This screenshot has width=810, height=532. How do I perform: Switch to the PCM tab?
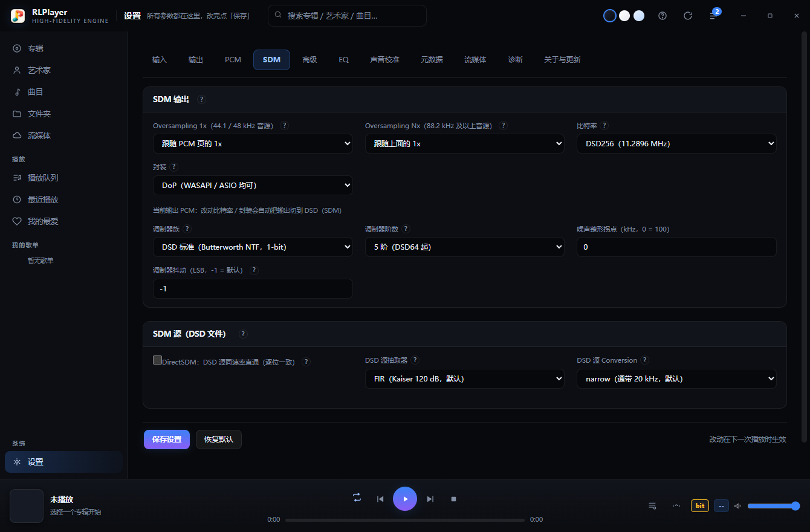(233, 60)
